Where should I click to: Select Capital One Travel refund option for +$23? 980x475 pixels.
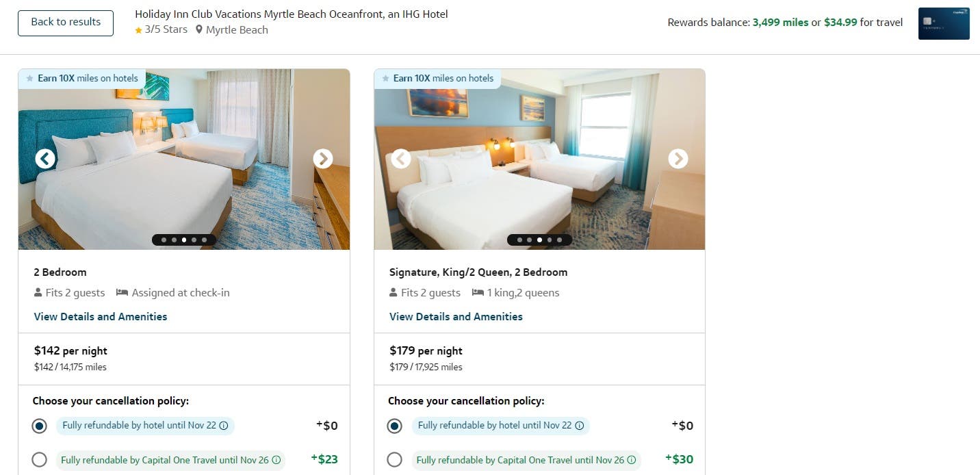pos(40,460)
